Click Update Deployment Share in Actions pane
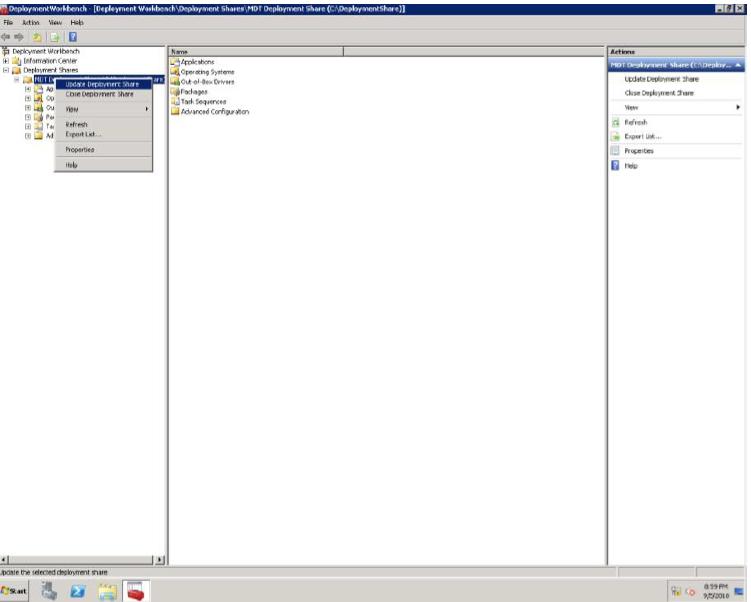Screen dimensions: 751x602 [661, 79]
